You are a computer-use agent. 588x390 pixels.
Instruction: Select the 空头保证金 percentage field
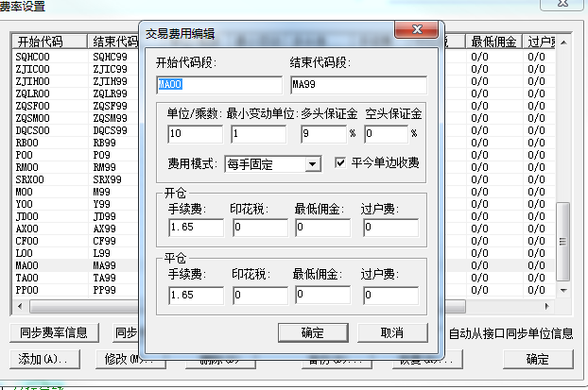384,134
